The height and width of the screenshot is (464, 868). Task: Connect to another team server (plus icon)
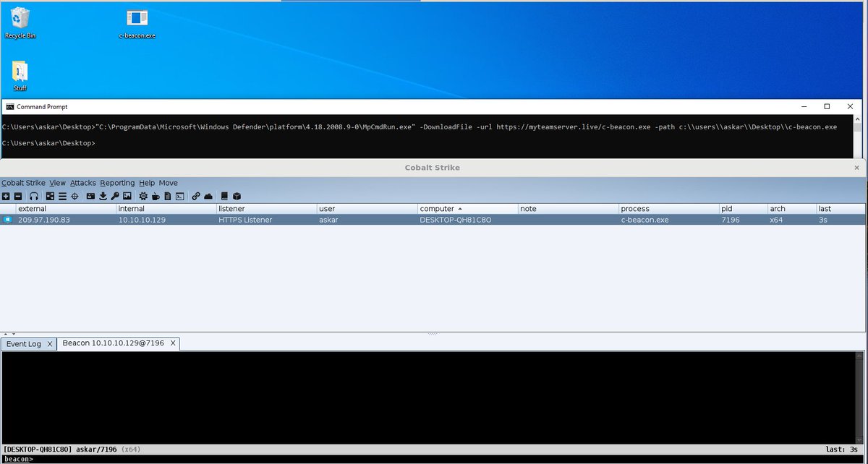pos(6,196)
